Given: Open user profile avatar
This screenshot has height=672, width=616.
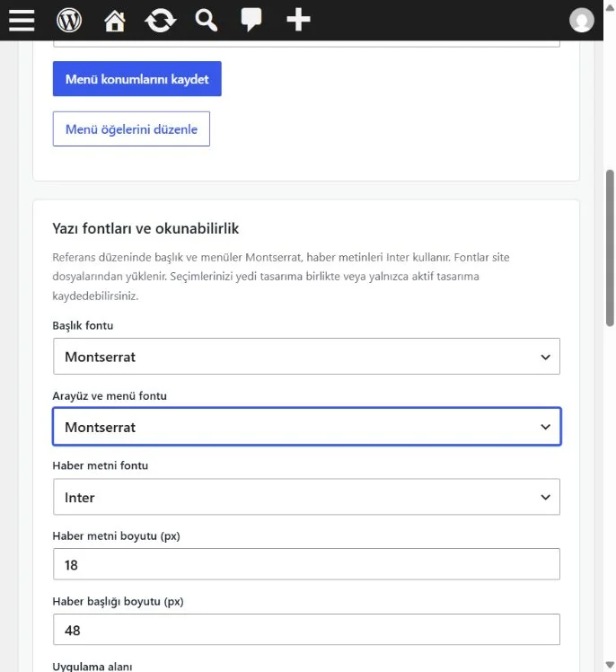Looking at the screenshot, I should (581, 20).
